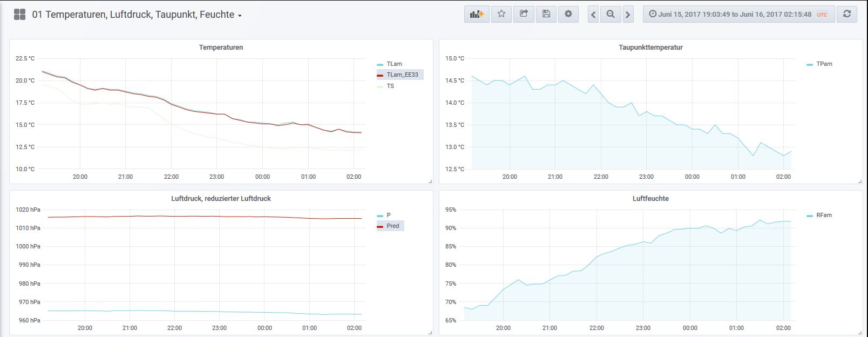
Task: Star this dashboard as favorite
Action: (x=501, y=14)
